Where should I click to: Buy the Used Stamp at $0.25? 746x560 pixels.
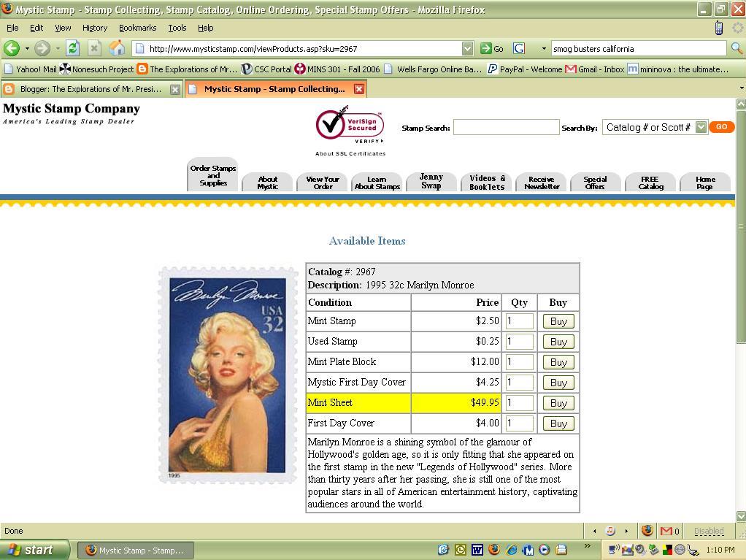[558, 342]
